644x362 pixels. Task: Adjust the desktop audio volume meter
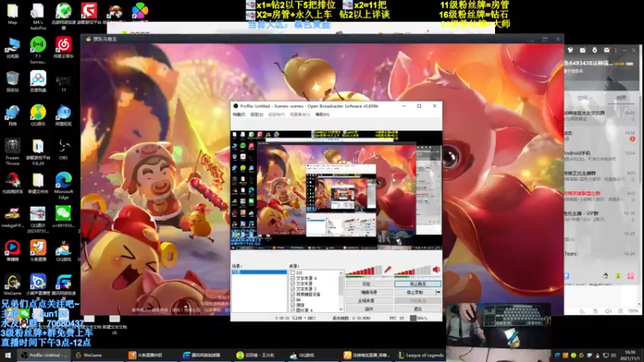[x=412, y=270]
